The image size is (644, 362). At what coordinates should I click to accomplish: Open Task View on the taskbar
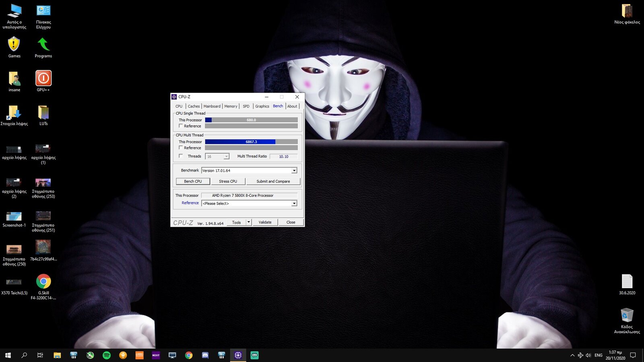tap(40, 355)
